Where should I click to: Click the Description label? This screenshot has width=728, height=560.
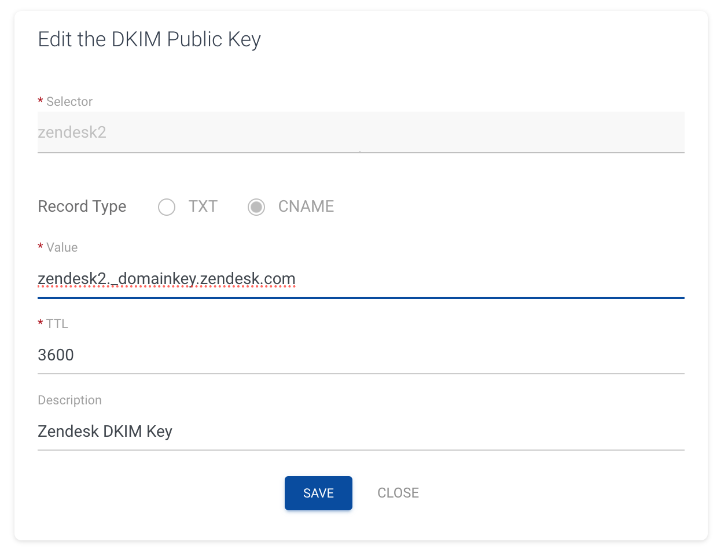click(x=69, y=400)
